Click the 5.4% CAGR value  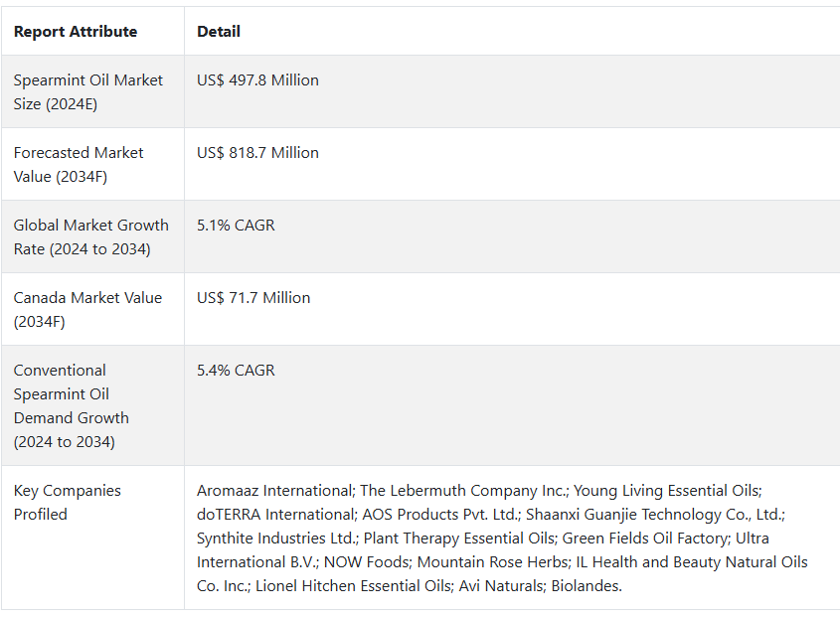(x=236, y=370)
